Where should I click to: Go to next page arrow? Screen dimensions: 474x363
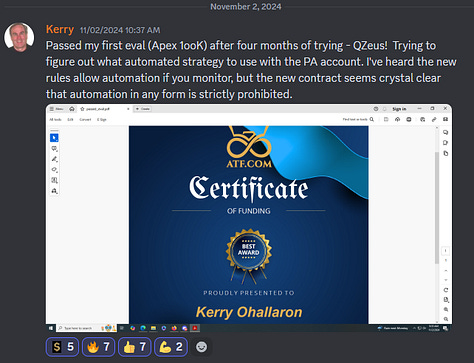tap(446, 280)
